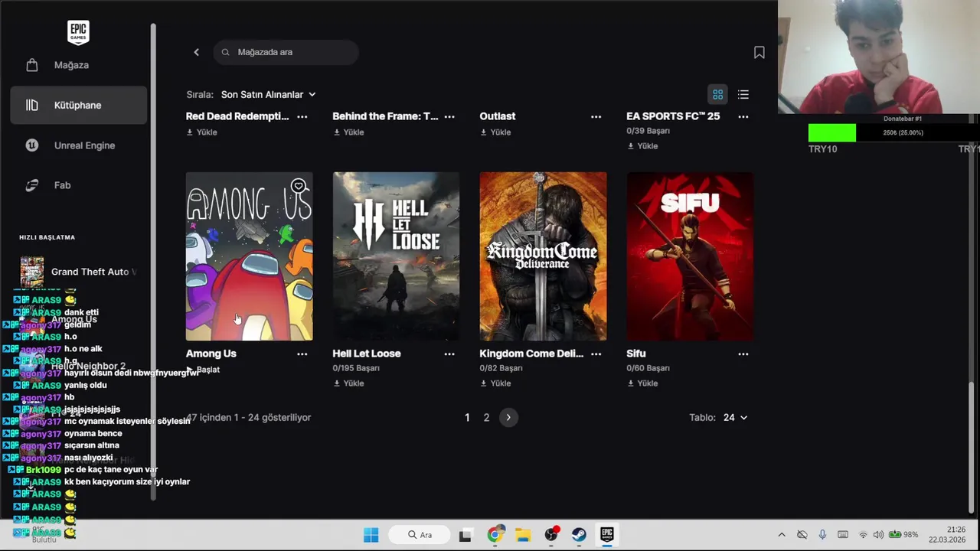Toggle favorite heart on Among Us cover
Image resolution: width=980 pixels, height=551 pixels.
tap(299, 186)
